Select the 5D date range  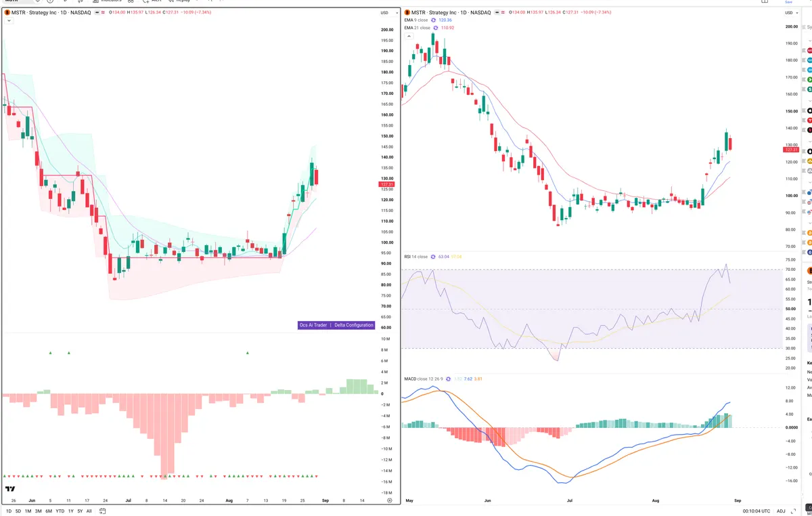click(x=18, y=511)
